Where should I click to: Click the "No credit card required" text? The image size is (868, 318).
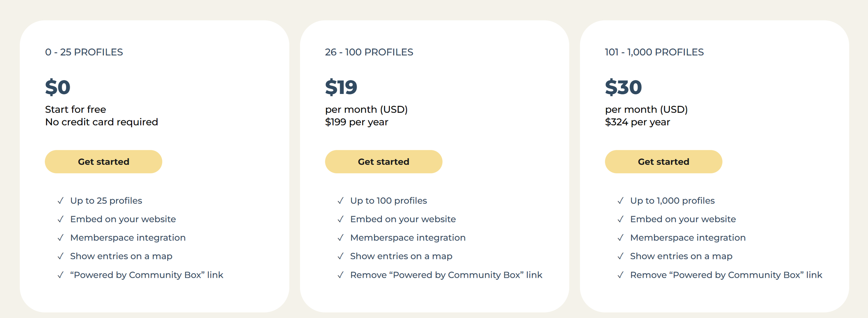[101, 122]
